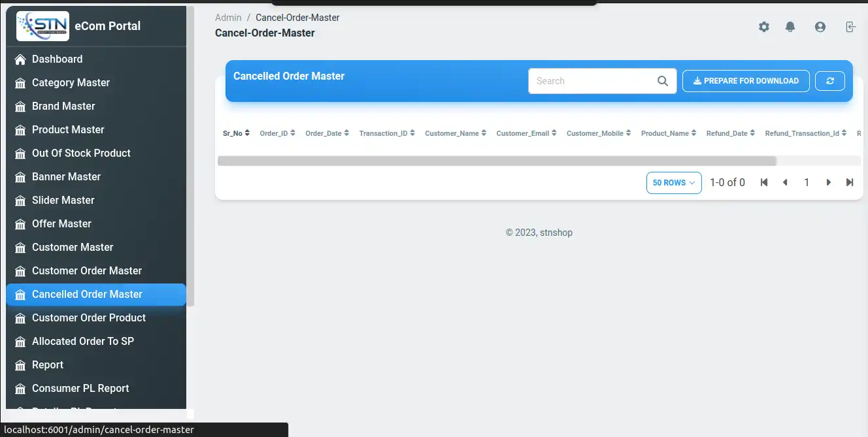Open Dashboard from the sidebar
This screenshot has height=437, width=868.
[x=58, y=59]
